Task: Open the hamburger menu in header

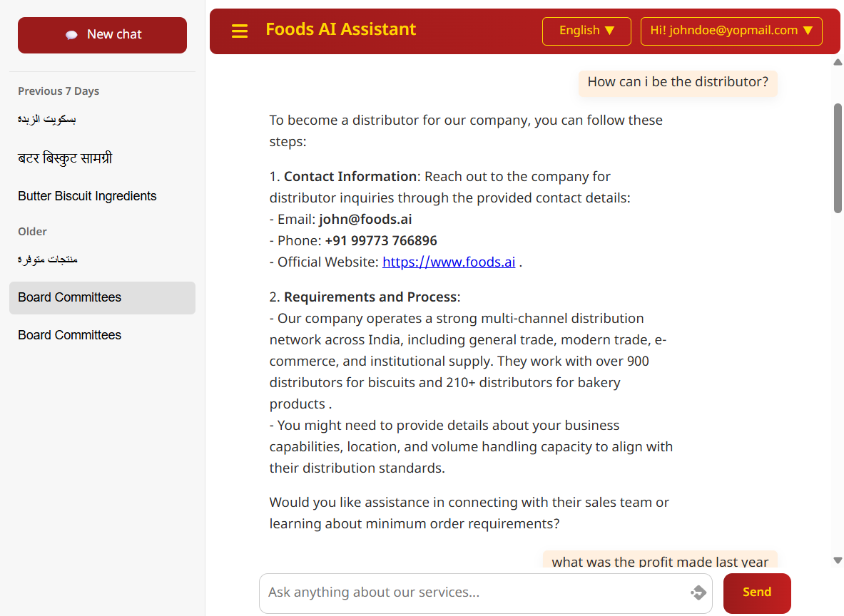Action: point(240,31)
